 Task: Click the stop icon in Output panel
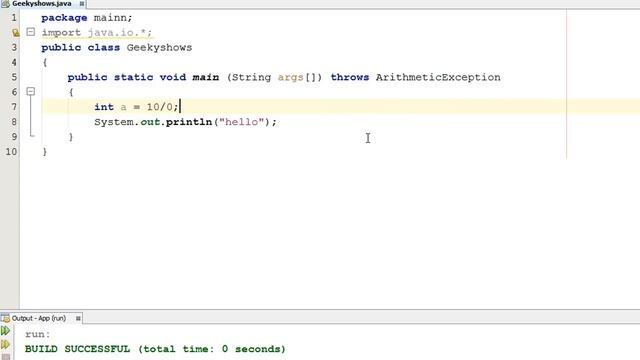(x=5, y=357)
